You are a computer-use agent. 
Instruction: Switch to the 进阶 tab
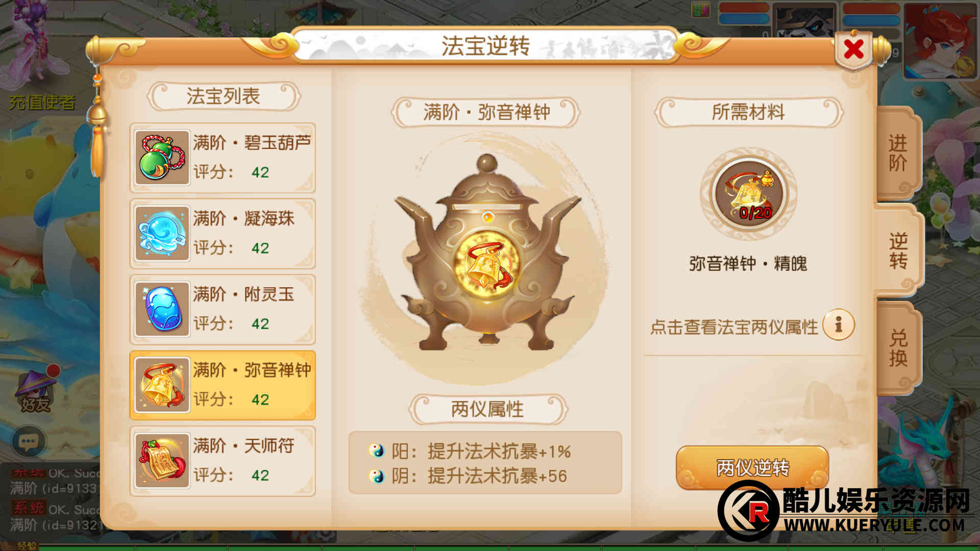click(898, 154)
